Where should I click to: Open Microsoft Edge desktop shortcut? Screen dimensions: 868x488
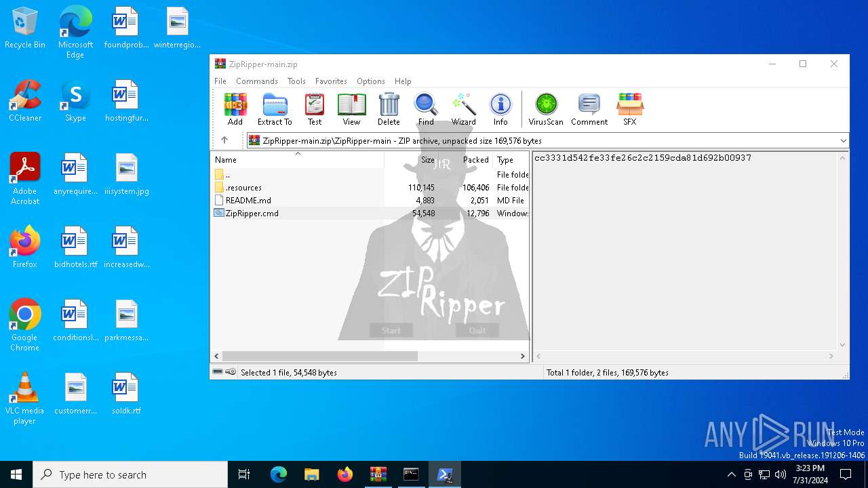pos(75,33)
